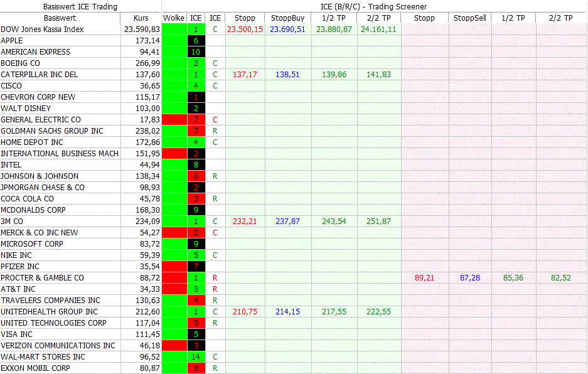Click the Basiswert ICE Trading group header

point(80,6)
